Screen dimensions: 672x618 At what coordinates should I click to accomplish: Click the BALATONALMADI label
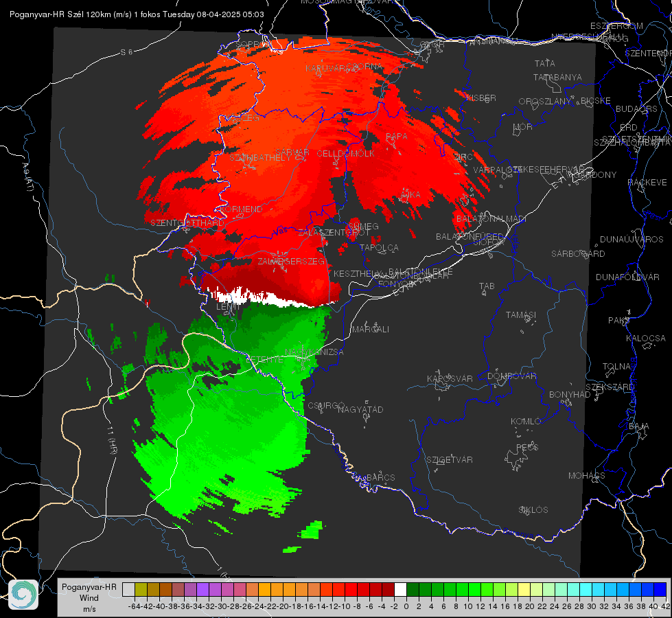coord(491,219)
